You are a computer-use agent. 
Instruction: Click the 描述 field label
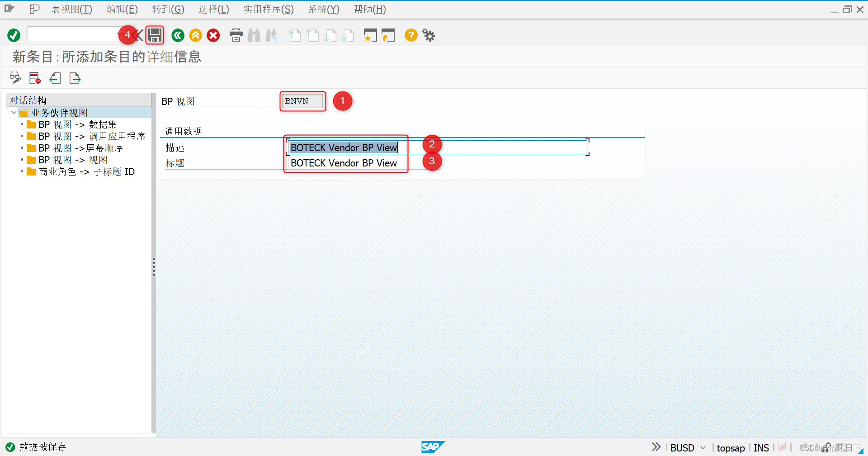click(x=175, y=147)
